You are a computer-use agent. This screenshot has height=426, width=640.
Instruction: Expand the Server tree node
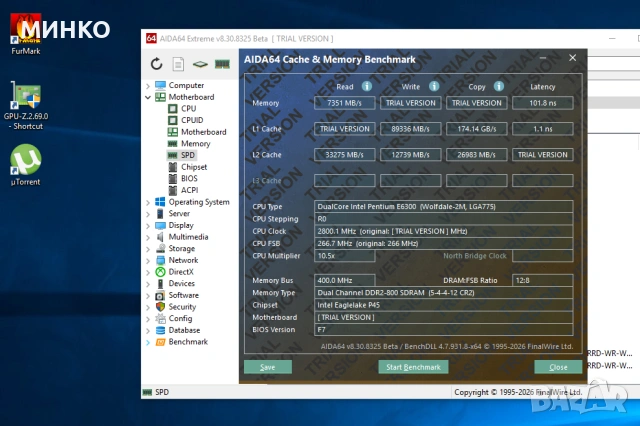148,214
